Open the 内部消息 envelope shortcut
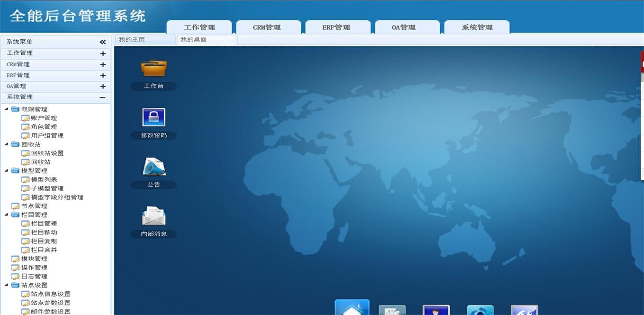Image resolution: width=644 pixels, height=315 pixels. (x=153, y=216)
